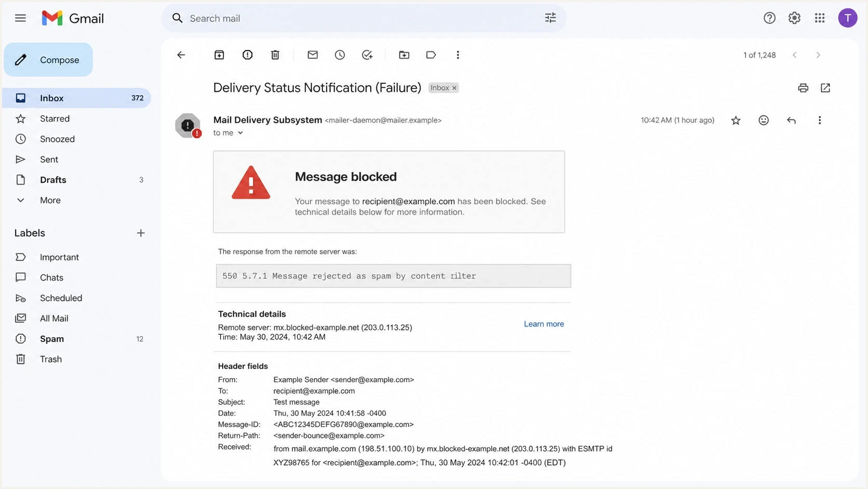This screenshot has height=489, width=868.
Task: Move email to a folder
Action: pyautogui.click(x=404, y=55)
